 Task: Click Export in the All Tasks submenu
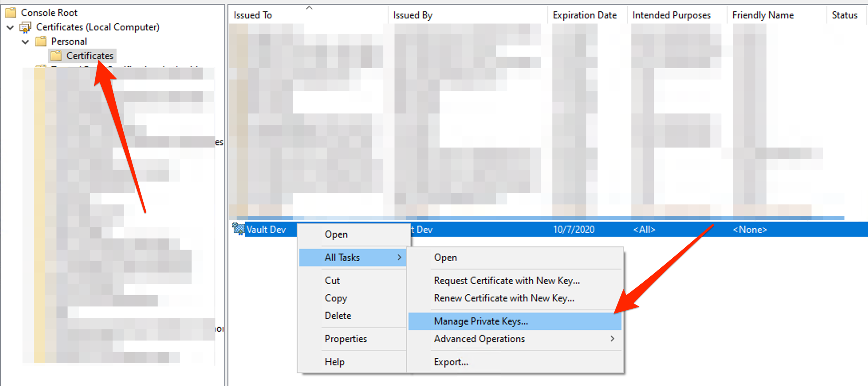click(x=451, y=362)
